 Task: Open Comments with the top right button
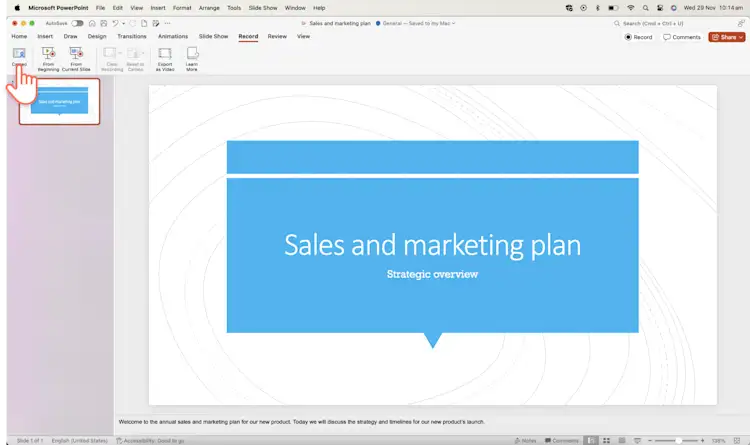pyautogui.click(x=682, y=37)
